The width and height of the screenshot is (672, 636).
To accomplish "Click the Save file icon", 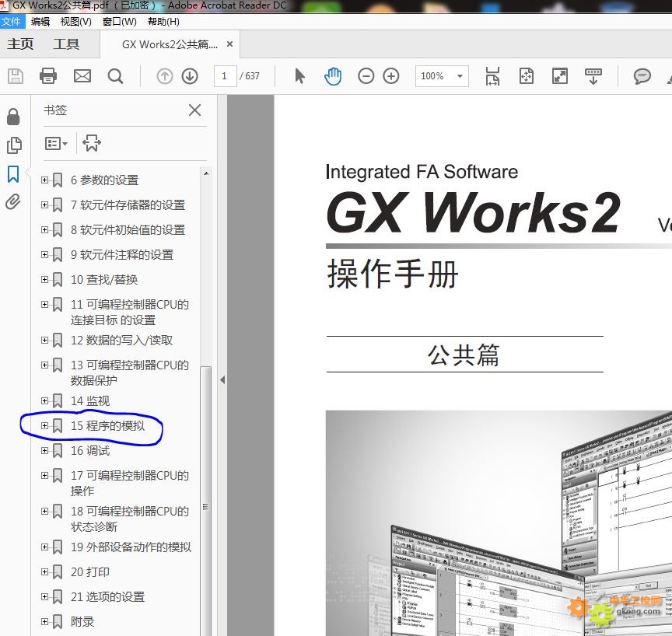I will tap(16, 76).
